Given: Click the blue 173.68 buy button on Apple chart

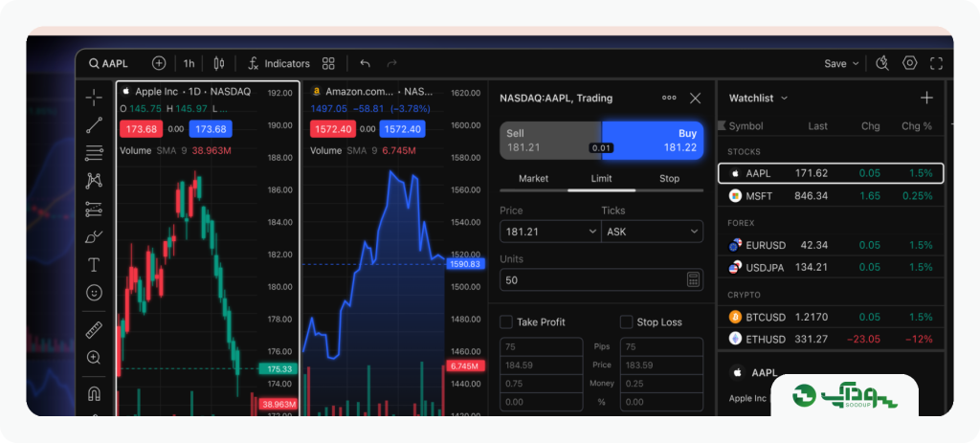Looking at the screenshot, I should coord(211,129).
